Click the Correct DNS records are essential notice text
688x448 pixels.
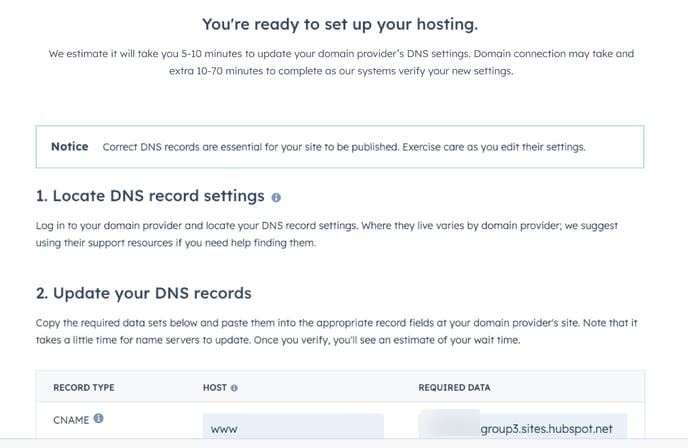[344, 147]
